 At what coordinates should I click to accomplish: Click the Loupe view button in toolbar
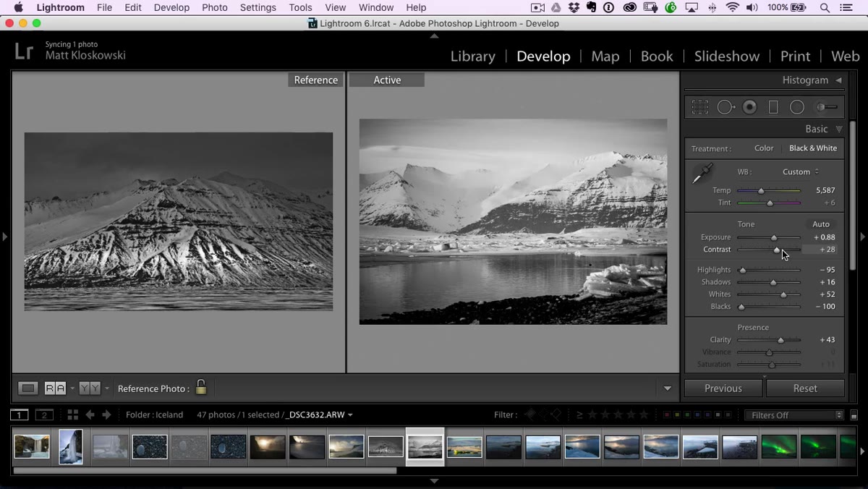28,388
